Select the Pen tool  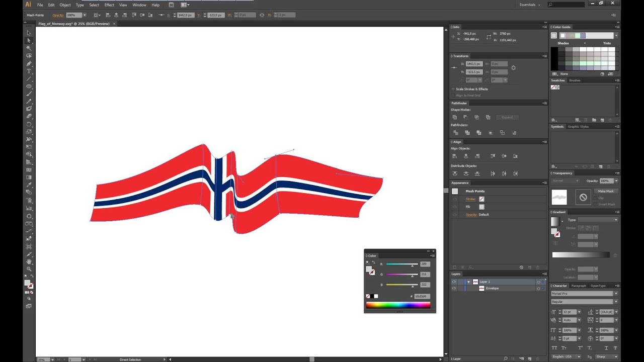[29, 63]
